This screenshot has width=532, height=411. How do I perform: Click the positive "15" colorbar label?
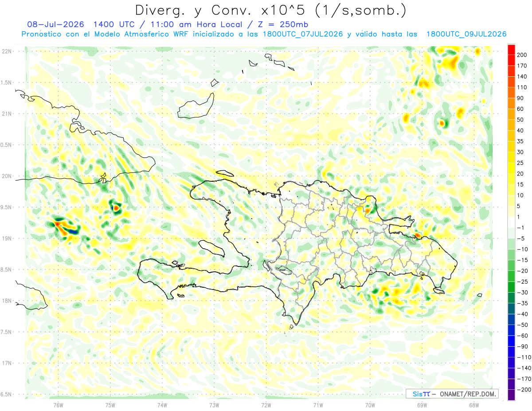[521, 184]
